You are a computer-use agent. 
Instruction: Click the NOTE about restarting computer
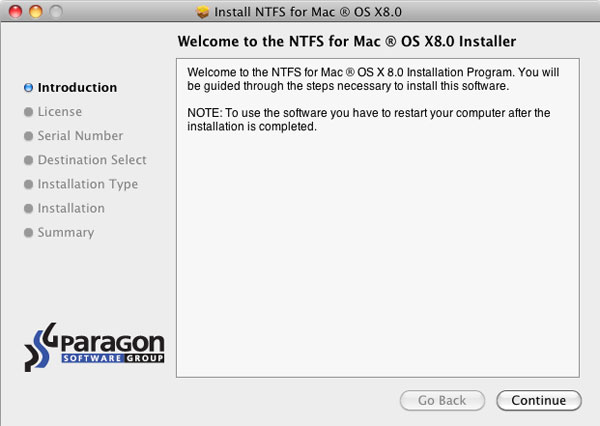pyautogui.click(x=367, y=120)
